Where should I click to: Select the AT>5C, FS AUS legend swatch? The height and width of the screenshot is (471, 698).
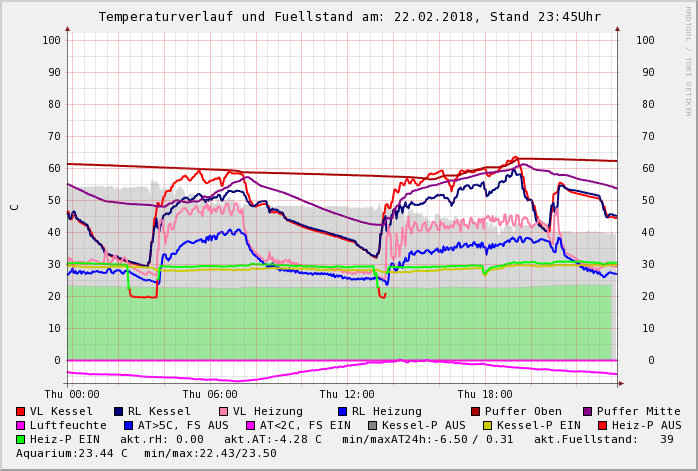click(128, 425)
